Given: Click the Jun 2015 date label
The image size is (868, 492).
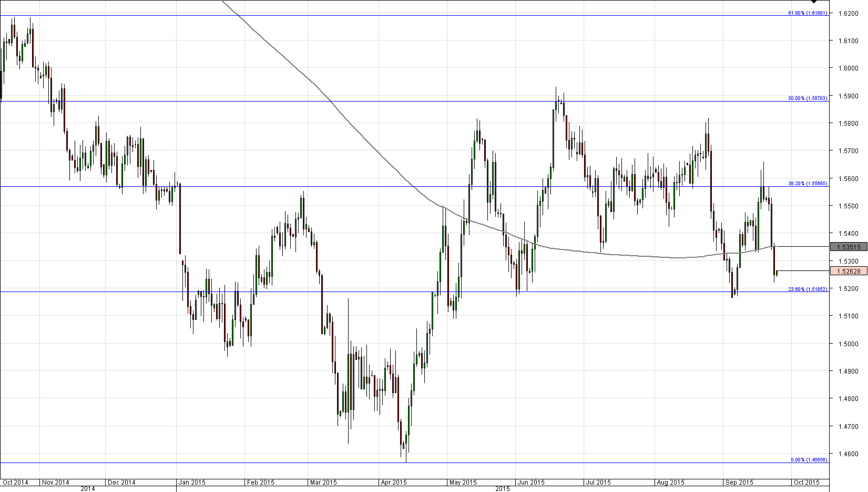Looking at the screenshot, I should (x=531, y=482).
